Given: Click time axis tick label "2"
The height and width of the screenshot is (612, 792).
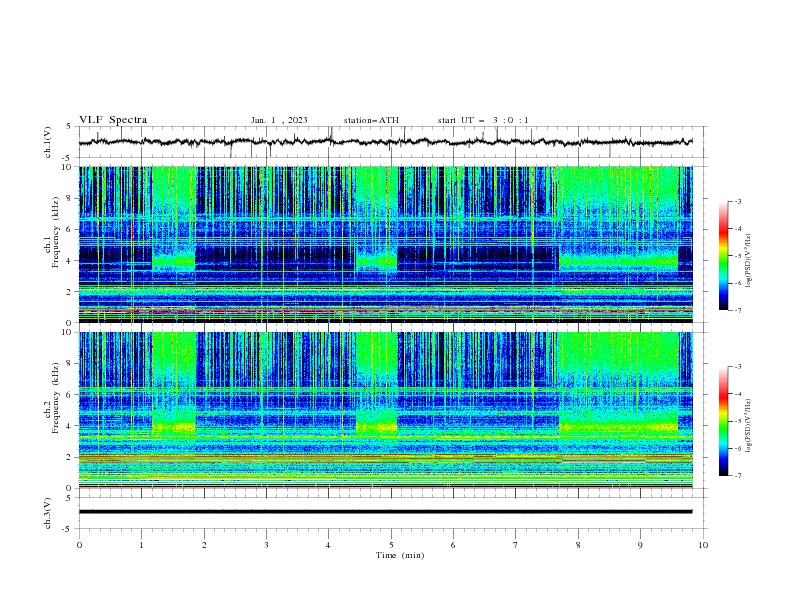Looking at the screenshot, I should 204,545.
